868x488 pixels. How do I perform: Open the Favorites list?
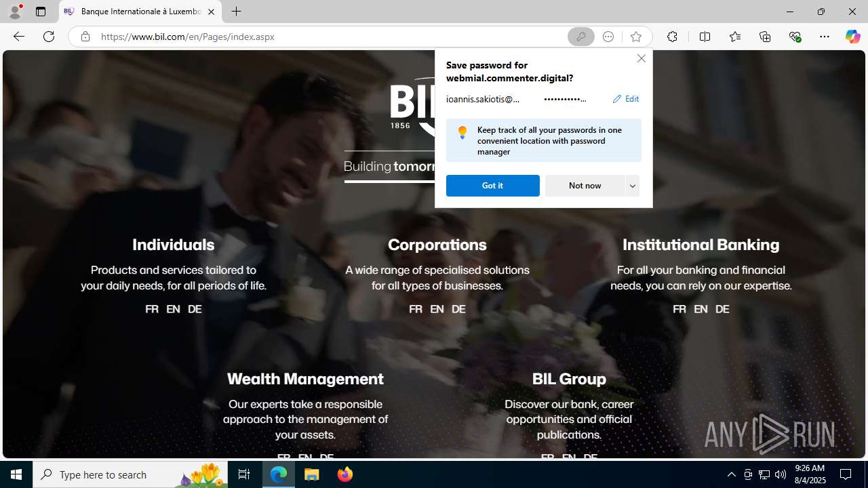click(x=734, y=37)
